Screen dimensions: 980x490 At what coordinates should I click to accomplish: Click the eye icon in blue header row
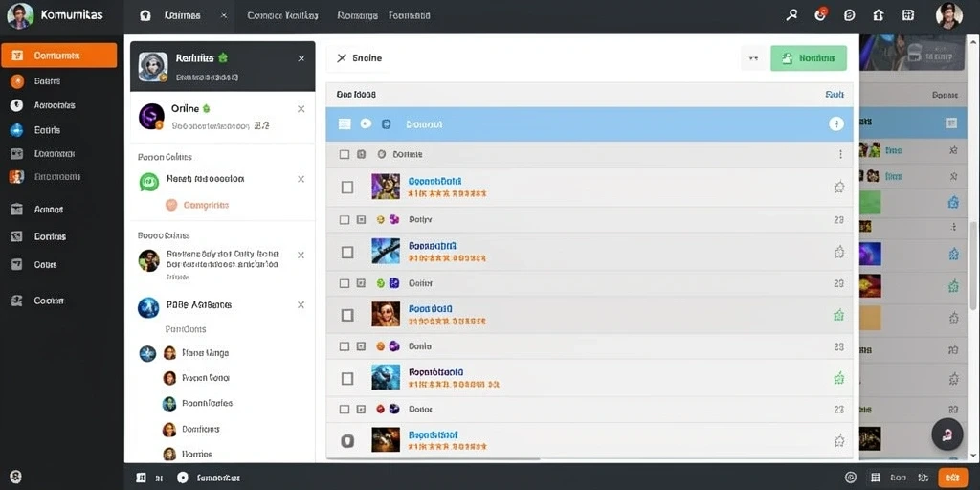(366, 123)
